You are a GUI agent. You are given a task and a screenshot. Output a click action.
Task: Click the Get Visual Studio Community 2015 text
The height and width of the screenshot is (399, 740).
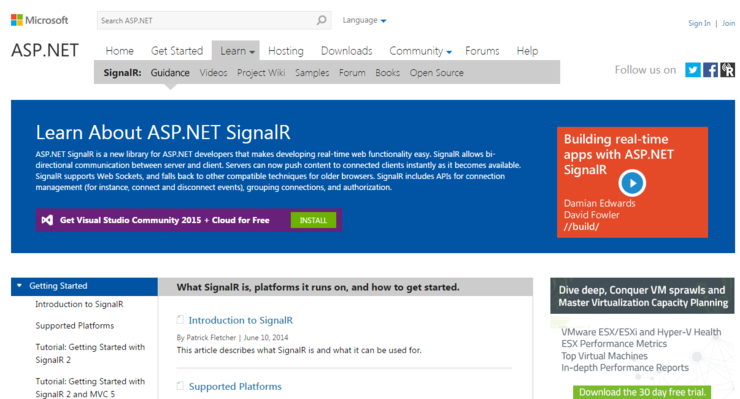[x=165, y=220]
